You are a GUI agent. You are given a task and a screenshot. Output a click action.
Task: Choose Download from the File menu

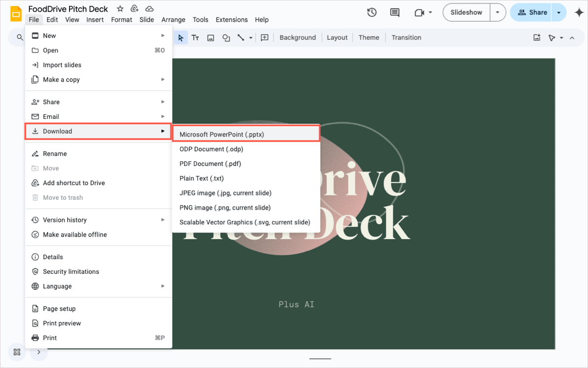click(x=98, y=131)
